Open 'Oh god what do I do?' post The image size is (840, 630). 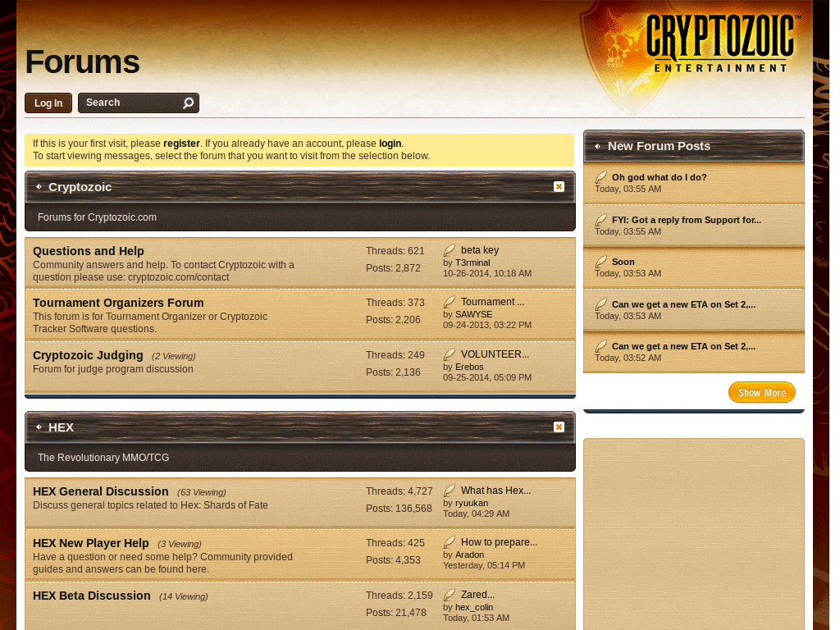tap(660, 177)
